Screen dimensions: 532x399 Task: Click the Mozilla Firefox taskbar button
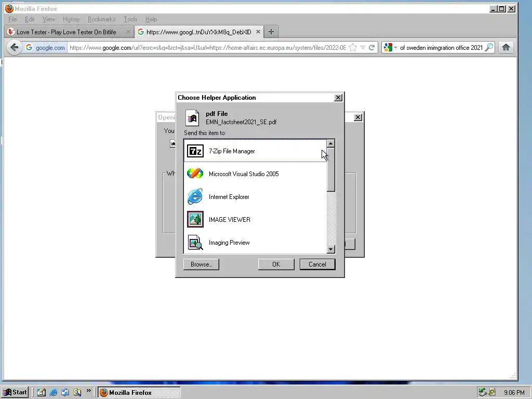(x=139, y=393)
